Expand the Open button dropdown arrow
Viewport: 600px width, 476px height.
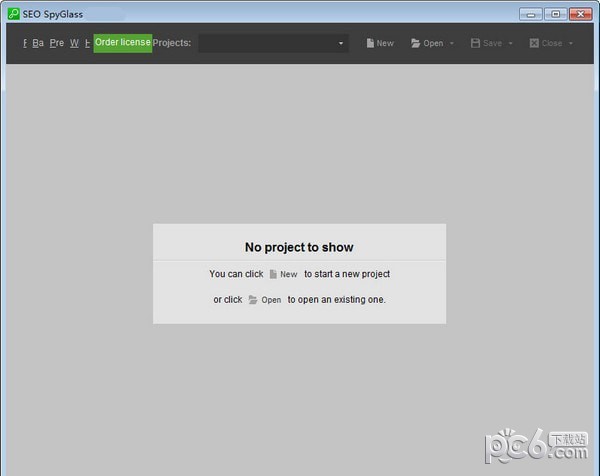(x=452, y=43)
